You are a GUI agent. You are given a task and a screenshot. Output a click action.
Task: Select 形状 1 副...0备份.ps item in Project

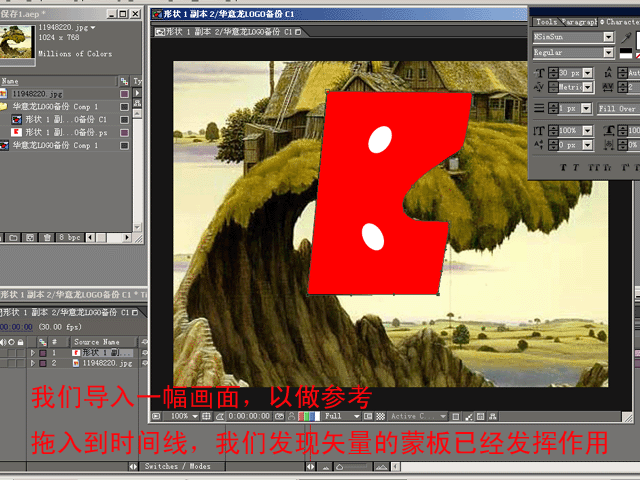coord(65,133)
